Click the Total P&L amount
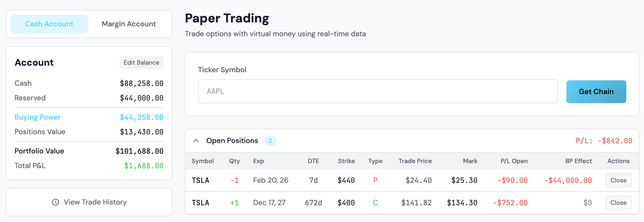644x222 pixels. pyautogui.click(x=144, y=165)
